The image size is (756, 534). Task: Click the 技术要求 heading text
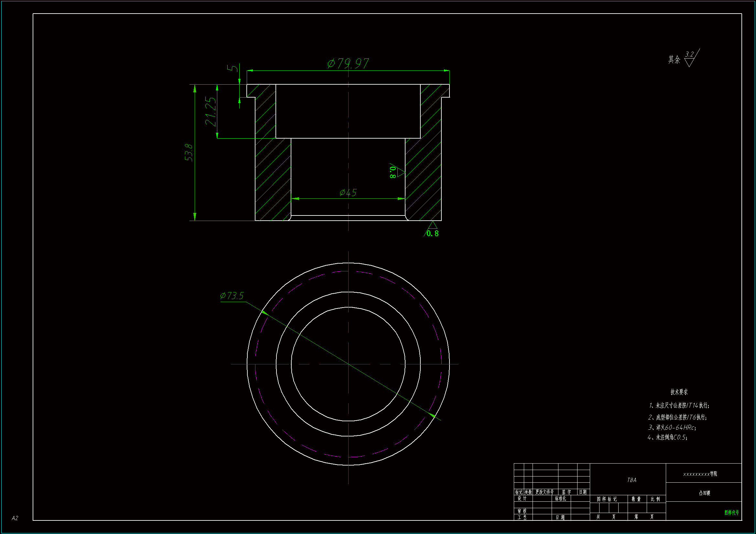point(679,392)
